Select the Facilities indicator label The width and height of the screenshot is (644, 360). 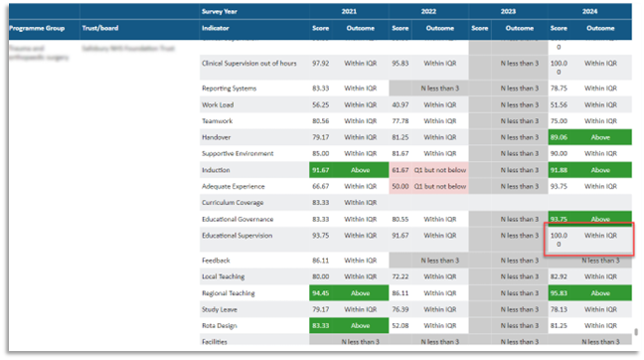pyautogui.click(x=214, y=342)
